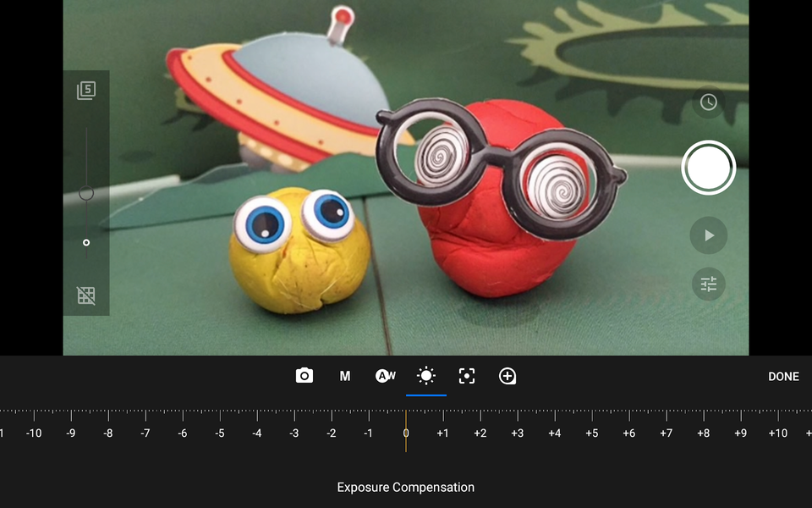
Task: Click the 0 mark on exposure scale
Action: [x=406, y=433]
